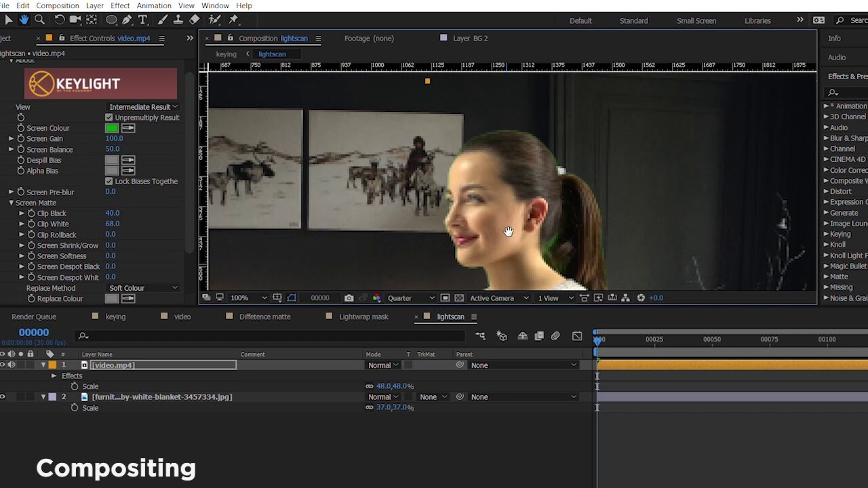Select the Small Screen workspace

point(696,20)
